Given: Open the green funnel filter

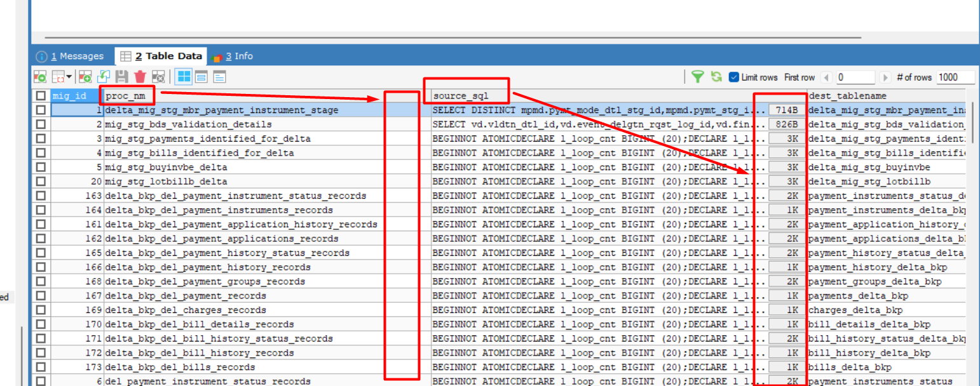Looking at the screenshot, I should tap(698, 77).
